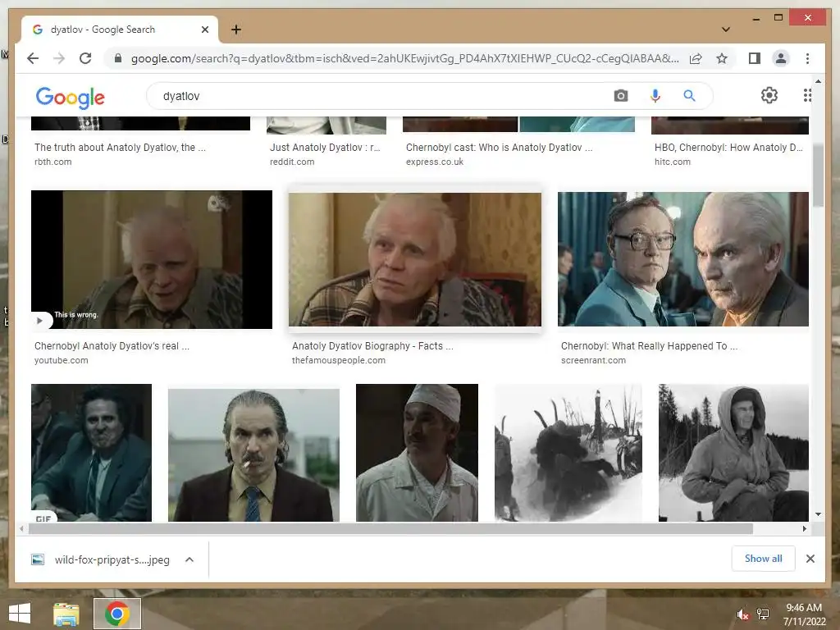The image size is (840, 630).
Task: Open 'The truth about Anatoly Dyatlov' result
Action: pos(120,148)
